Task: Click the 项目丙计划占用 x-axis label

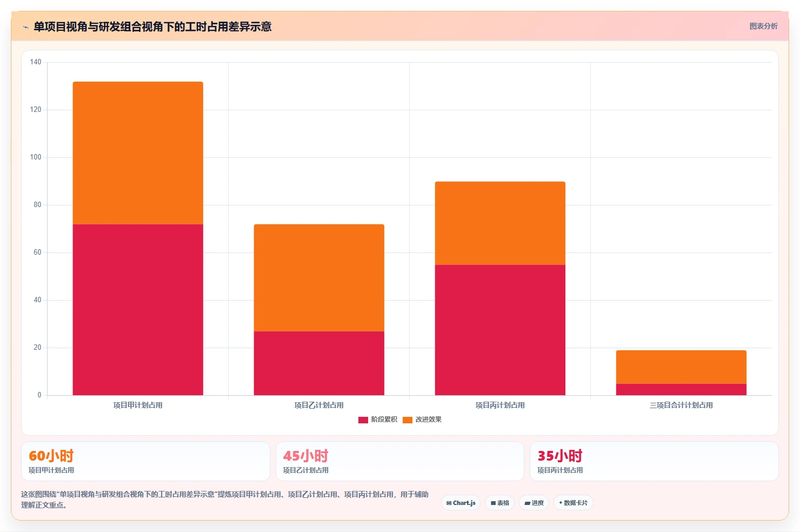Action: tap(500, 405)
